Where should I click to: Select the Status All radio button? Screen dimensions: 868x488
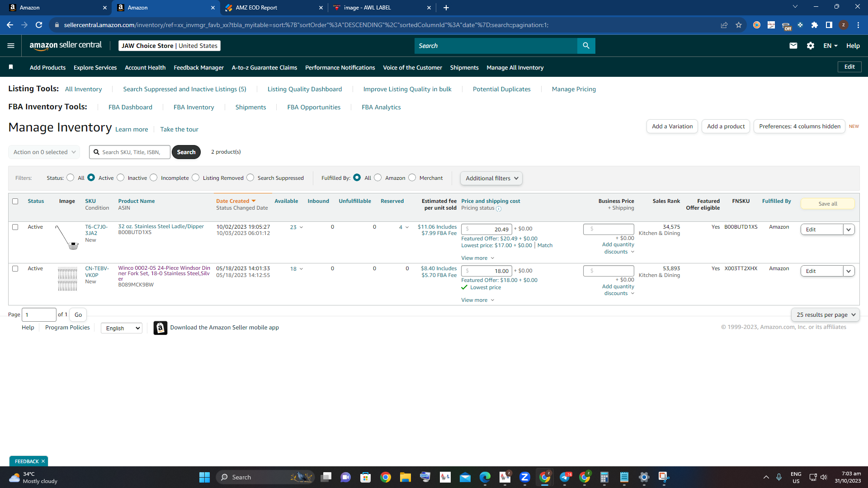pos(70,178)
